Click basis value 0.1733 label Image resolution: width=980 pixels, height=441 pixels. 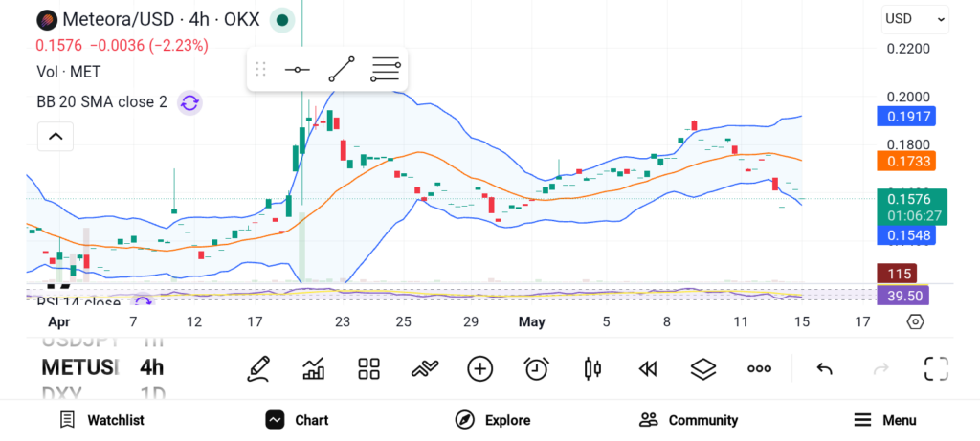905,161
